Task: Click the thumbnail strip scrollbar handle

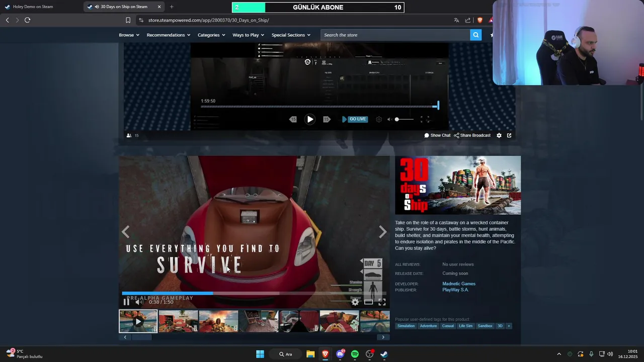Action: (141, 337)
